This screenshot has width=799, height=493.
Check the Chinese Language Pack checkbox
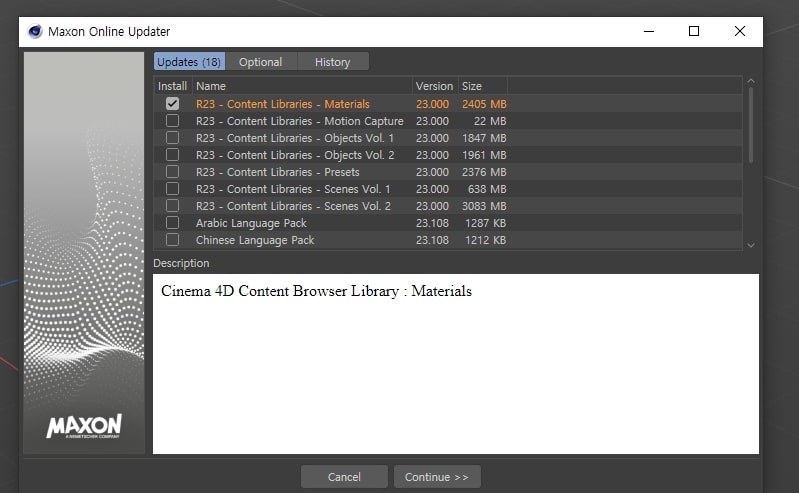pos(172,240)
